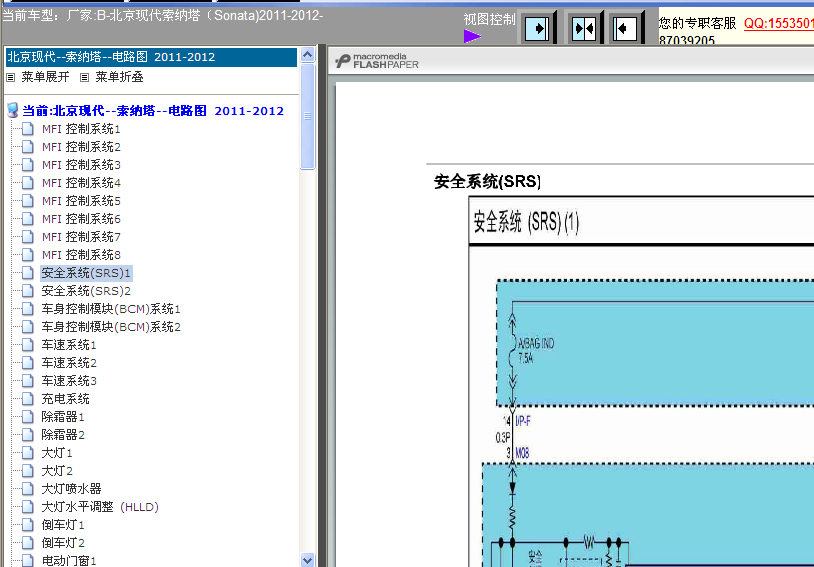Click the page icon next to MFI 控制系统4
The width and height of the screenshot is (814, 567).
click(x=28, y=183)
